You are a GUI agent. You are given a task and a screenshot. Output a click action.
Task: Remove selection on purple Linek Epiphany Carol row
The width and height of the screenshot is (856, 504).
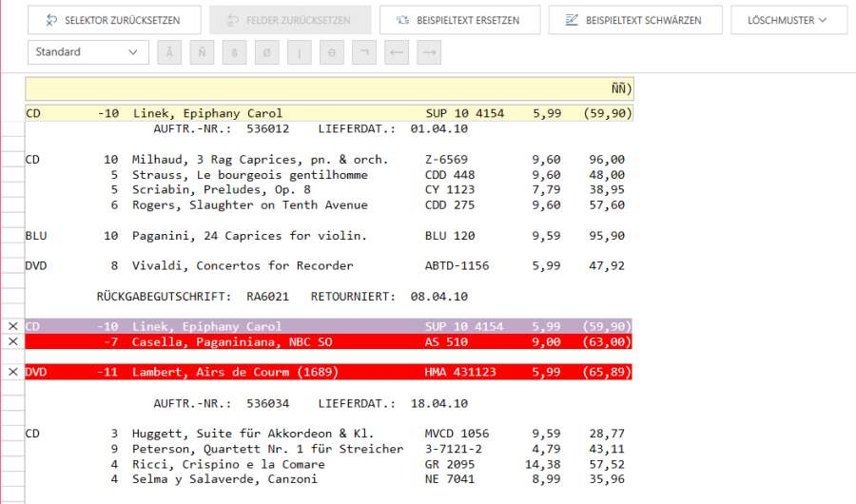point(13,326)
